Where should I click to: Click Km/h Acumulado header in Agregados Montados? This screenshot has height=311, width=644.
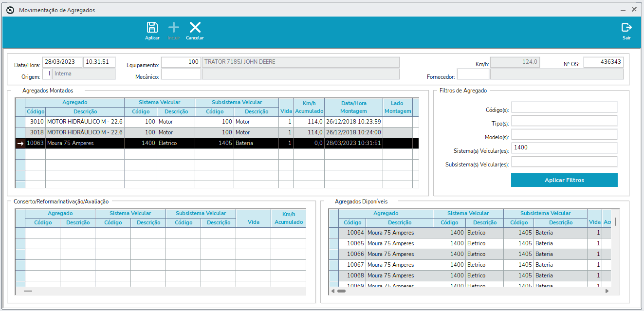point(309,107)
